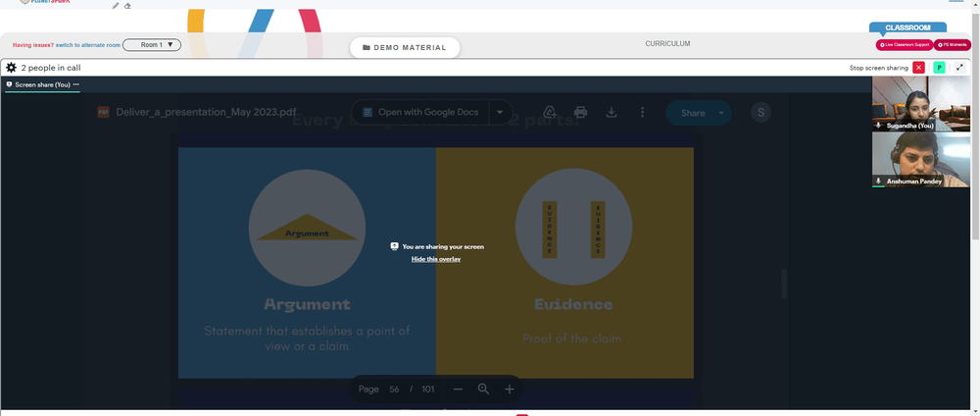Click the PDF file type icon
Screen dimensions: 980x416
point(103,113)
